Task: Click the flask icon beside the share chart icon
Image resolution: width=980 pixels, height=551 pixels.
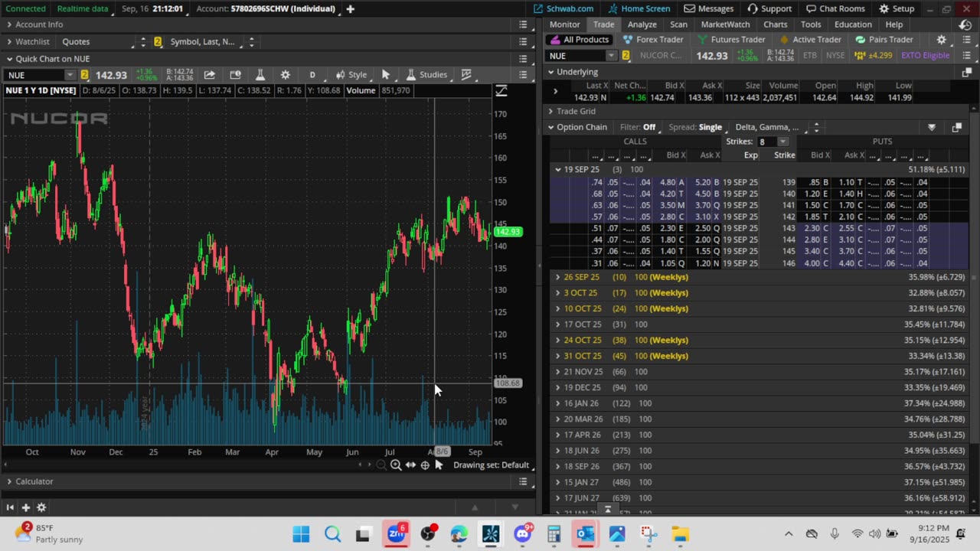Action: coord(260,75)
